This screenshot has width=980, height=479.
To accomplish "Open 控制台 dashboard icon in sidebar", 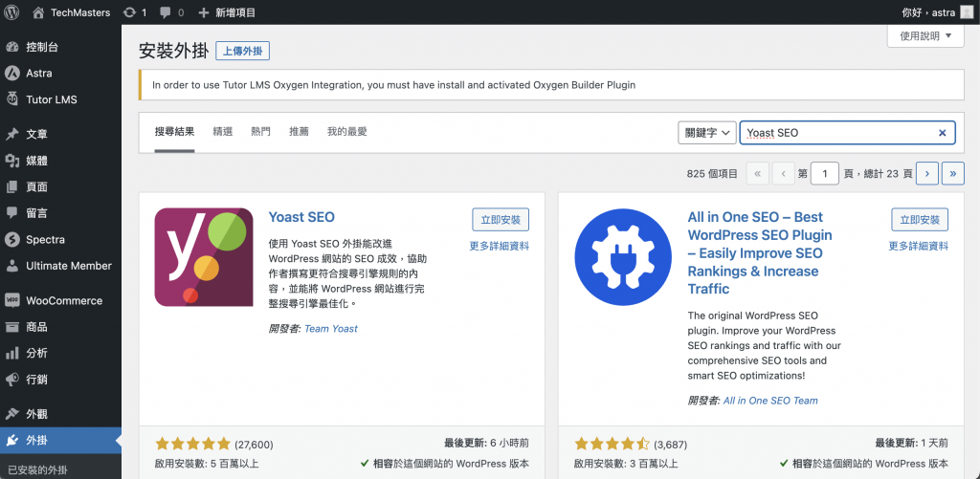I will [11, 47].
